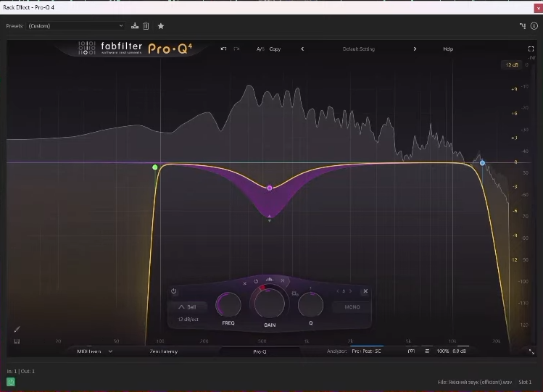Redo the Pro-Q change
The height and width of the screenshot is (392, 543).
[236, 49]
